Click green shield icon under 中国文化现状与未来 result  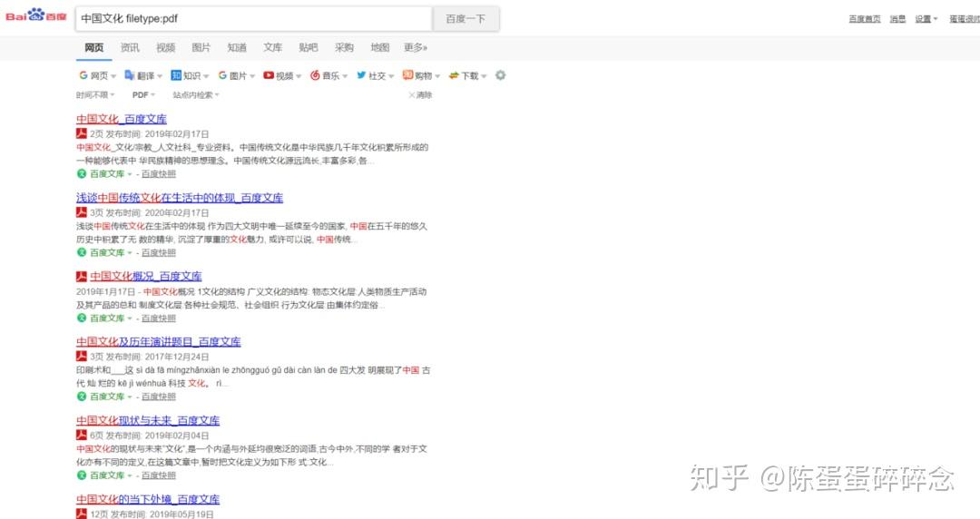pyautogui.click(x=82, y=475)
